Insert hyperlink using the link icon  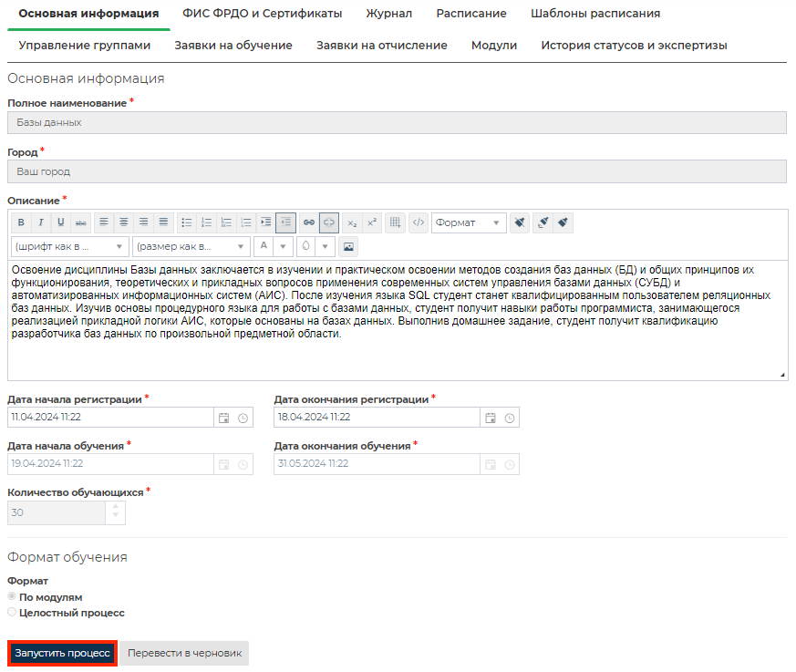(x=309, y=222)
